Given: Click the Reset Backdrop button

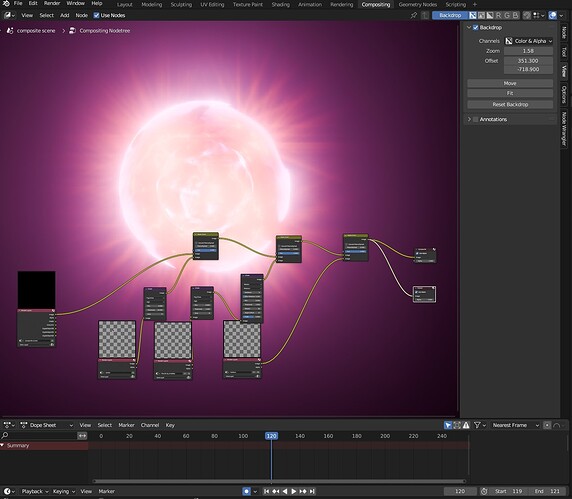Looking at the screenshot, I should (510, 104).
